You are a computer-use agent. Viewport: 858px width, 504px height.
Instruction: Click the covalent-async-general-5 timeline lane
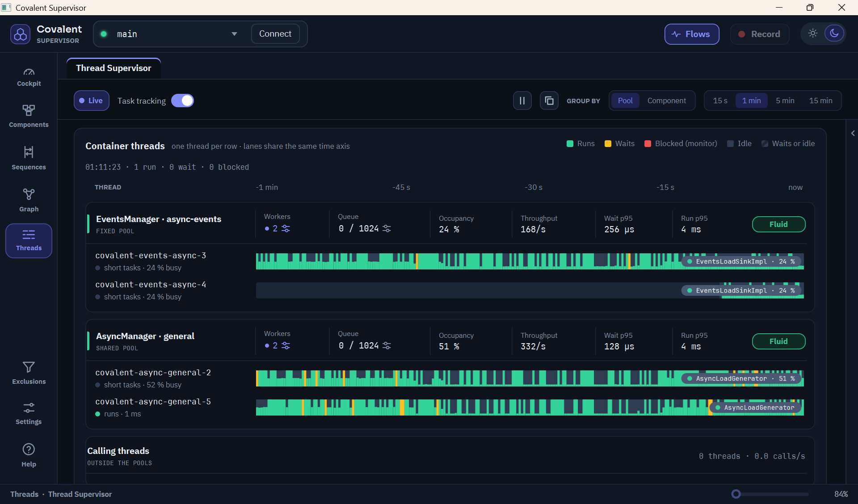(530, 407)
